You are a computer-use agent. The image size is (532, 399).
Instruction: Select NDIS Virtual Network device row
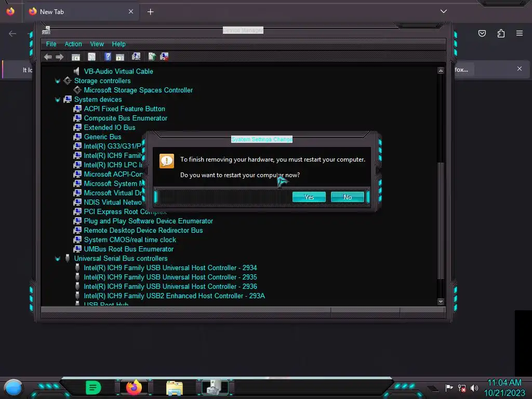point(113,202)
